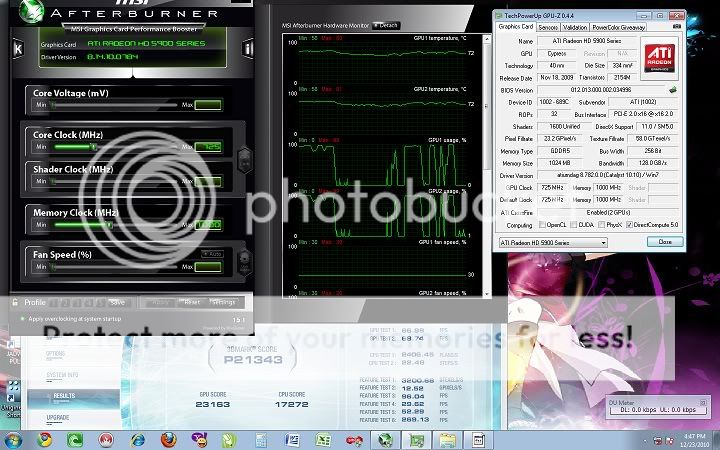Switch to the Validation tab in GPU-Z
Screen dimensions: 720x450
click(x=575, y=27)
